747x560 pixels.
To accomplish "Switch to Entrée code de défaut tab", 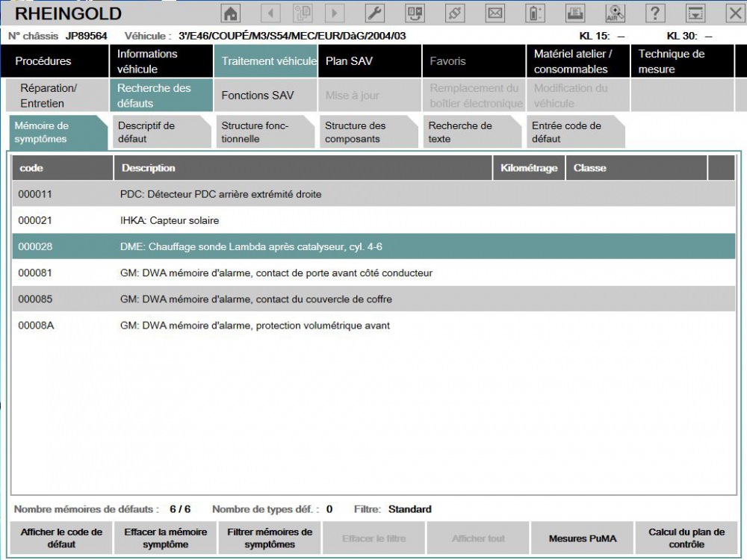I will click(x=576, y=132).
